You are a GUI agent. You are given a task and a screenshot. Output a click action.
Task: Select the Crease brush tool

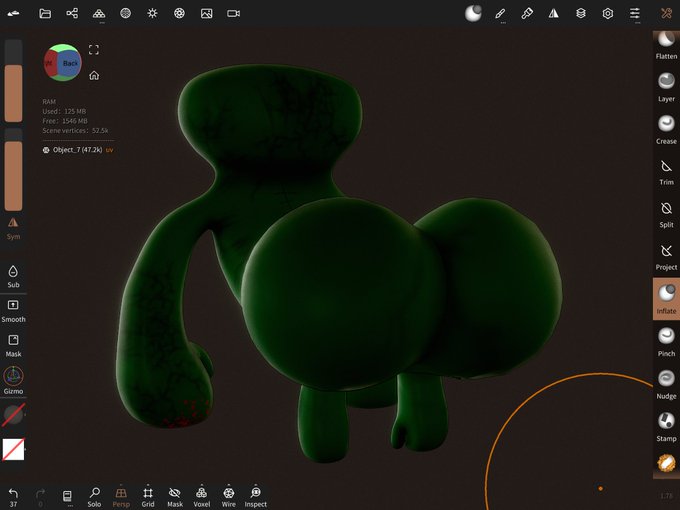click(666, 130)
